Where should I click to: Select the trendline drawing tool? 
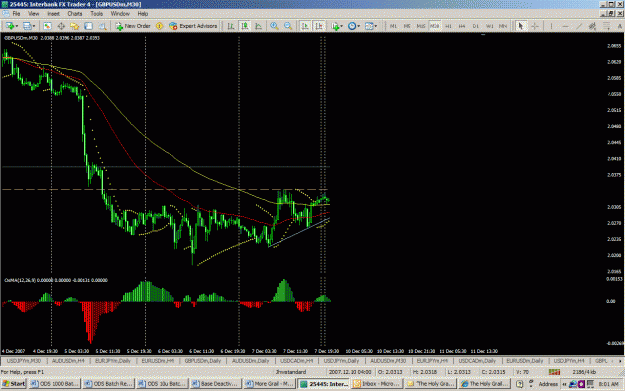(x=579, y=26)
